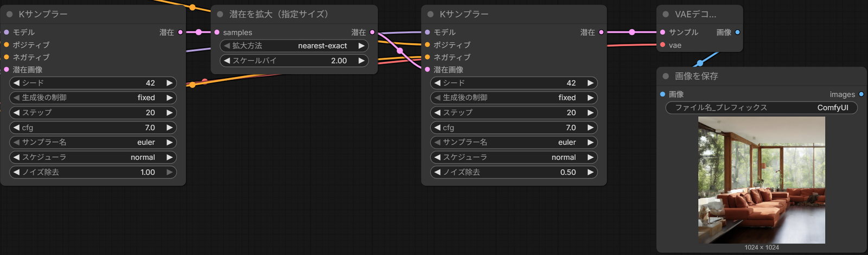Click the 潜在を拡大(指定サイズ)node title
868x255 pixels.
point(279,14)
